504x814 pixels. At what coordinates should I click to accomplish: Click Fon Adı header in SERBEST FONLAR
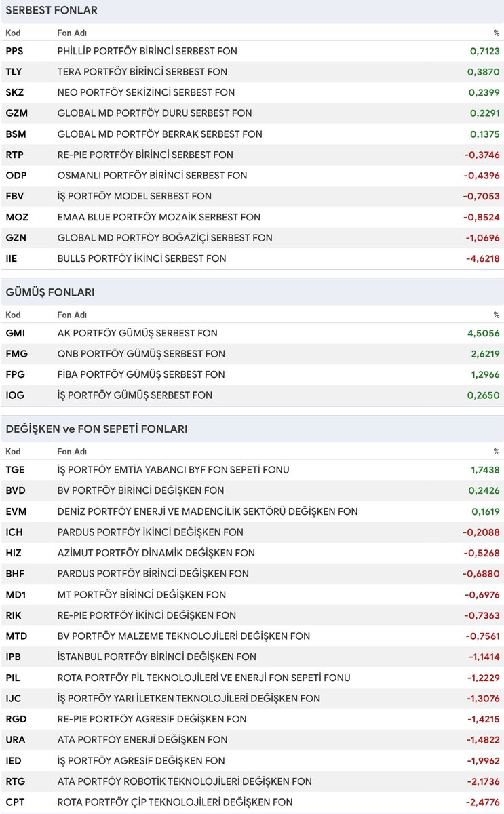72,33
